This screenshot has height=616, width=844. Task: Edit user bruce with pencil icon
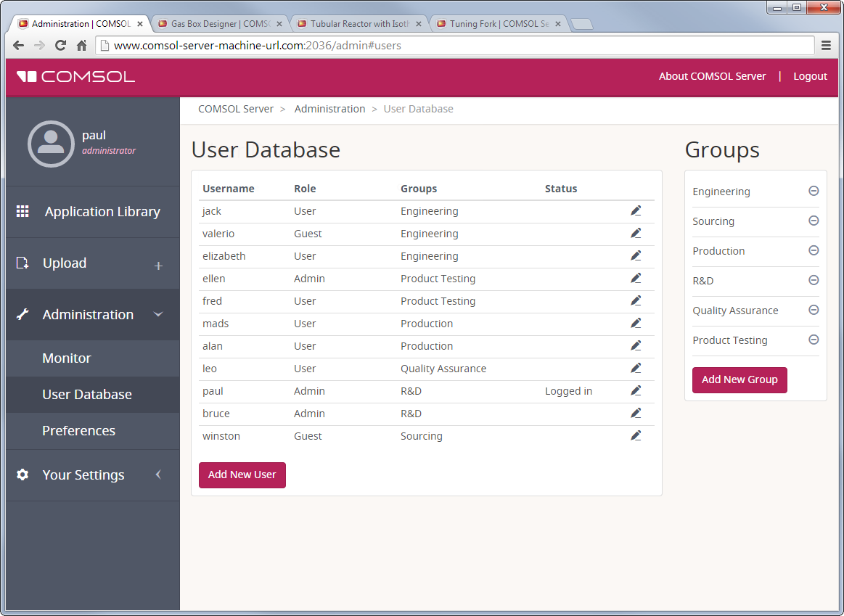click(x=636, y=413)
